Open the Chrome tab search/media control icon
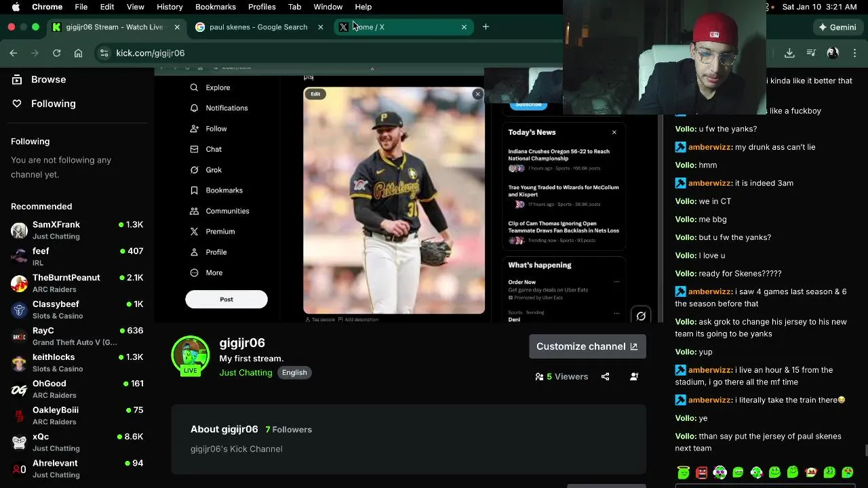 click(811, 53)
